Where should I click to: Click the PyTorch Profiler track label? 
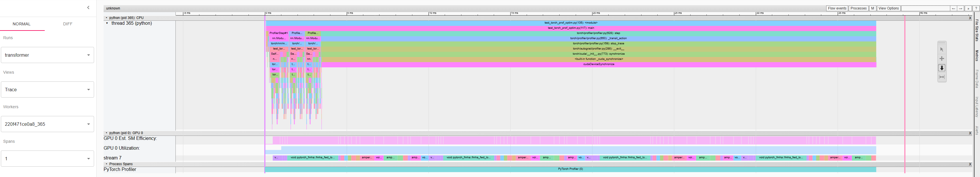(x=120, y=170)
